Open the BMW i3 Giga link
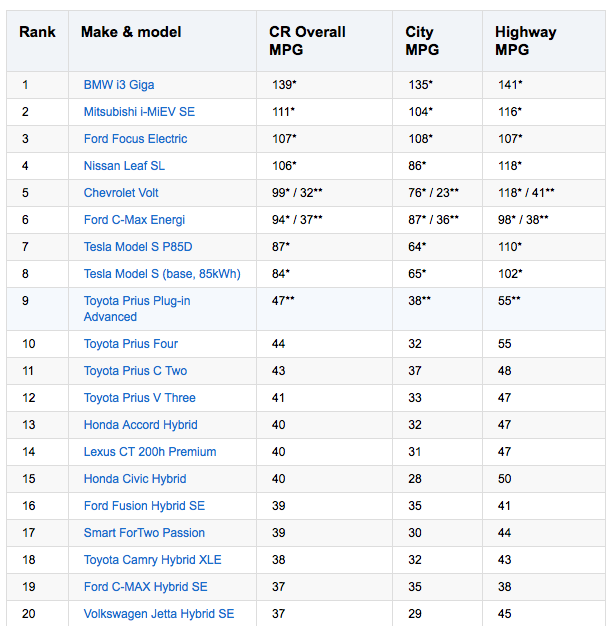Viewport: 615px width, 626px height. (x=119, y=85)
